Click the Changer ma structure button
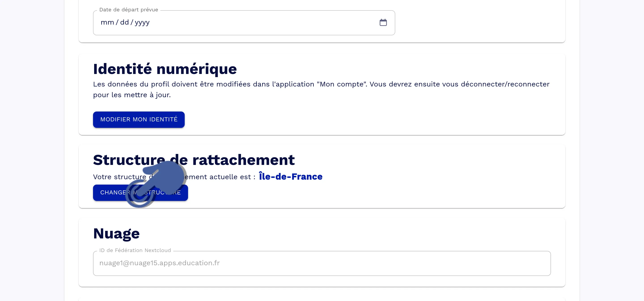 pos(140,193)
